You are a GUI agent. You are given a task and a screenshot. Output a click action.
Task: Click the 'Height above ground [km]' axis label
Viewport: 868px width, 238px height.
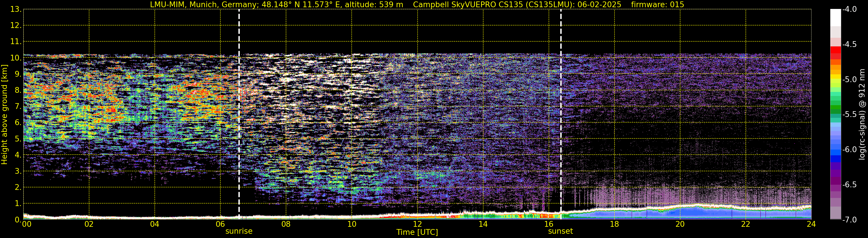point(4,114)
